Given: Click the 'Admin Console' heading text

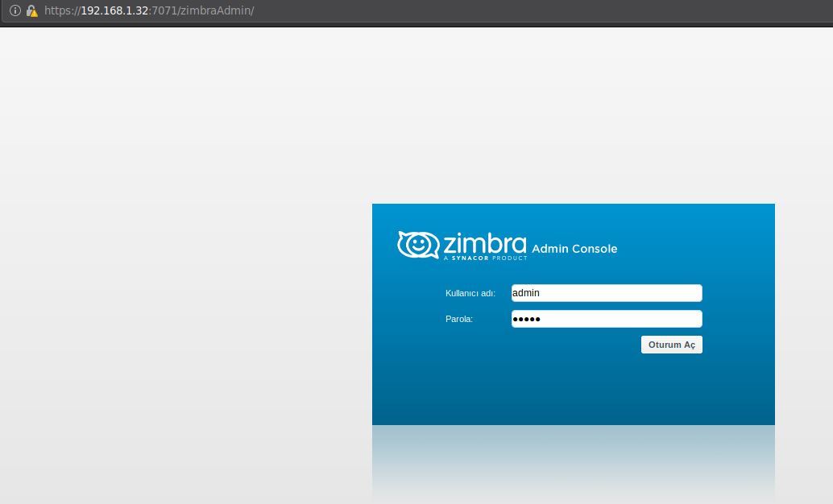Looking at the screenshot, I should (x=574, y=249).
